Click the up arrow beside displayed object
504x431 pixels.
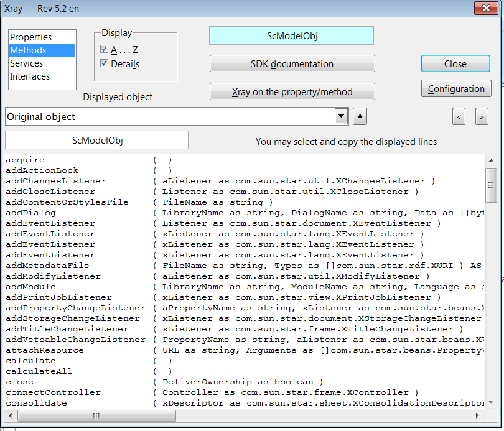(x=360, y=116)
